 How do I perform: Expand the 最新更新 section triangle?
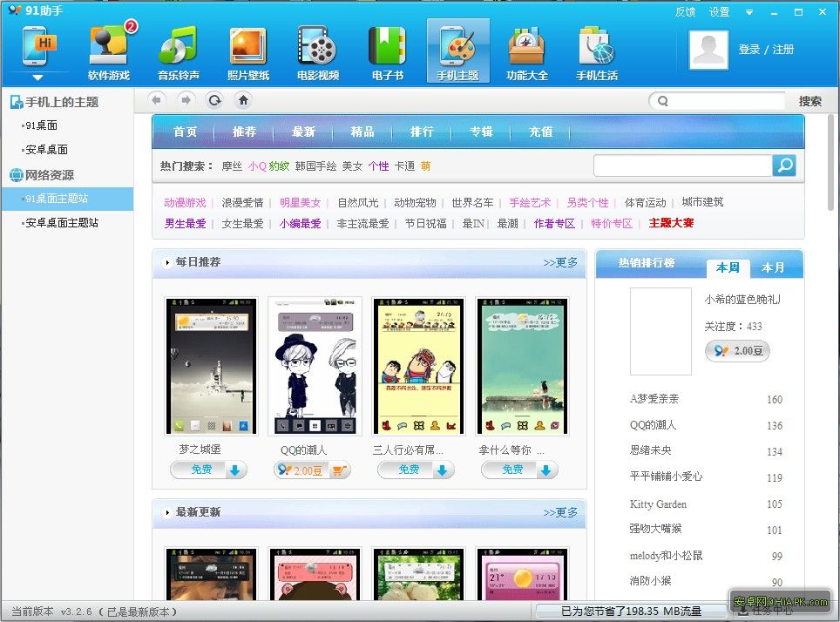(x=167, y=513)
